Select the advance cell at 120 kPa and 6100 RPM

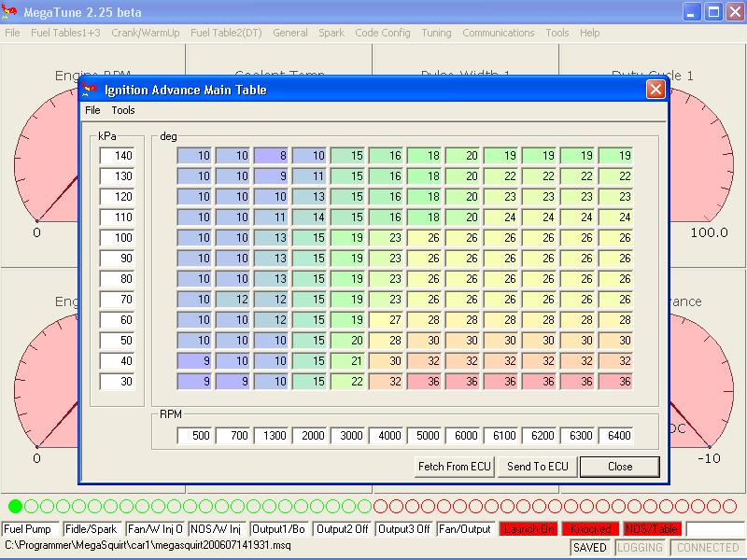pyautogui.click(x=500, y=197)
